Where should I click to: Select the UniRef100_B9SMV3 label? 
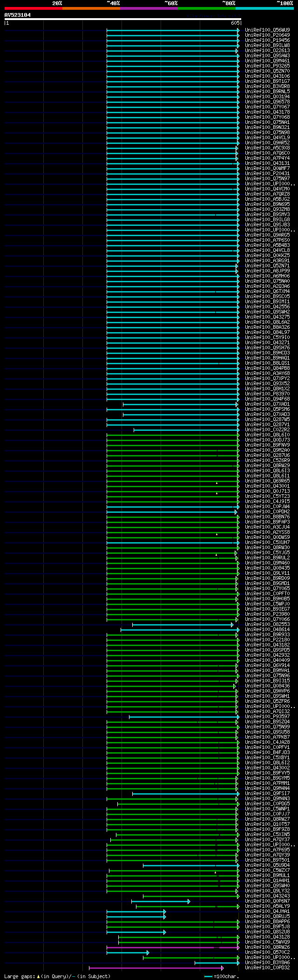[267, 215]
